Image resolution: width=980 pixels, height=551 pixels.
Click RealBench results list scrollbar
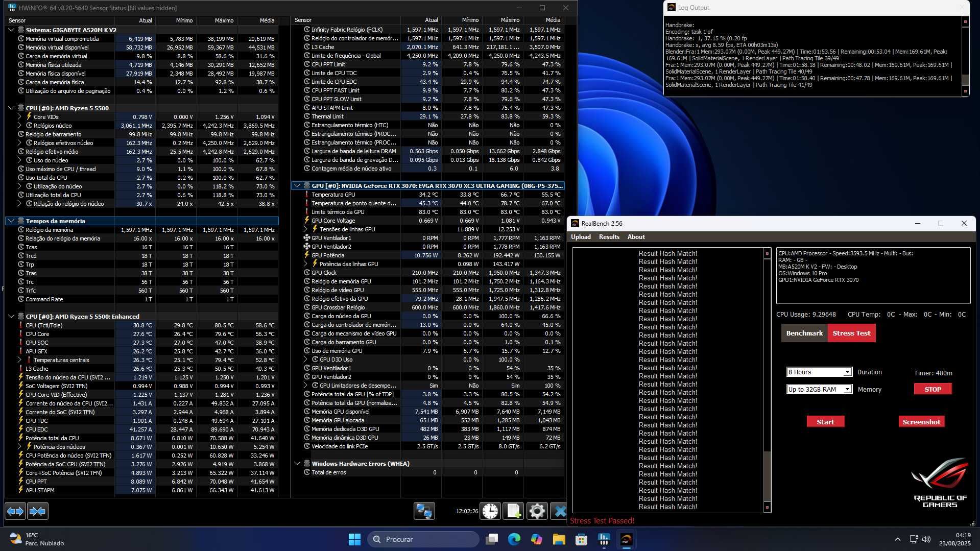[x=767, y=380]
